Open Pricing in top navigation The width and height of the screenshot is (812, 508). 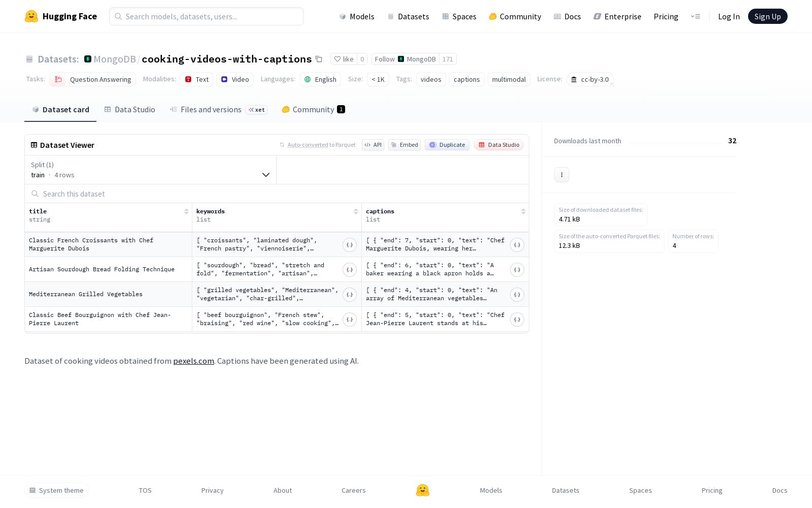tap(666, 16)
